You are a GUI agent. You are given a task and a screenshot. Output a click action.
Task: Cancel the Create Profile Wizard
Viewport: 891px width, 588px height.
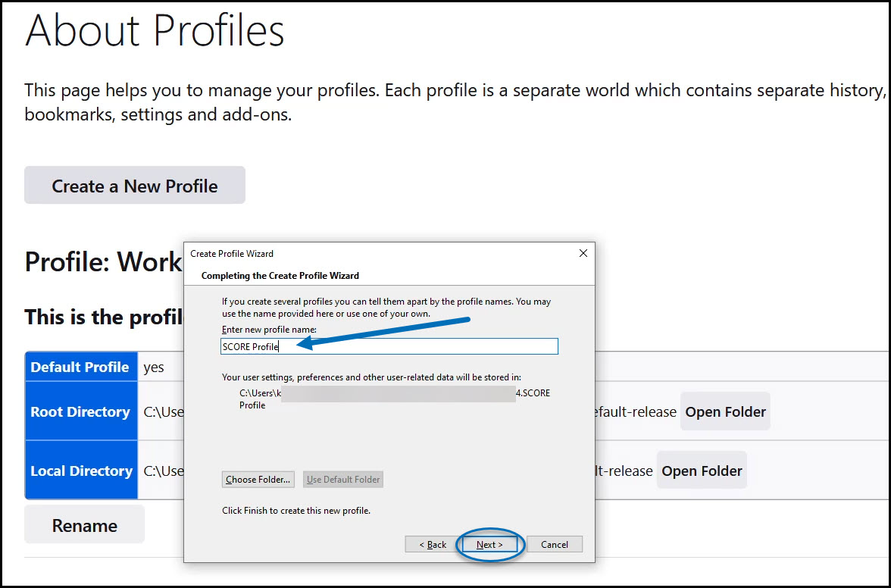[554, 544]
